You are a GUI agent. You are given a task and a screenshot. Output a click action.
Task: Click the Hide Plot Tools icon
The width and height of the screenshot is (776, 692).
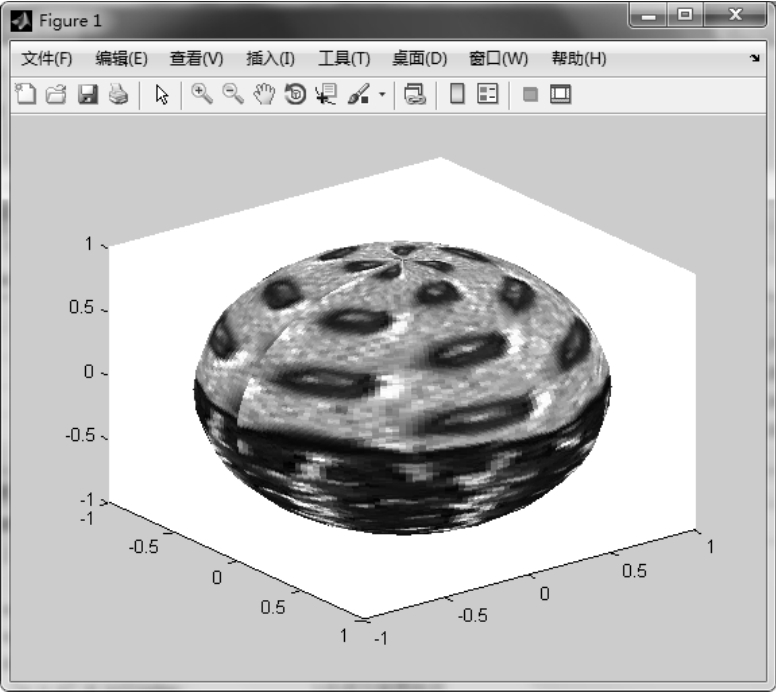(x=530, y=95)
